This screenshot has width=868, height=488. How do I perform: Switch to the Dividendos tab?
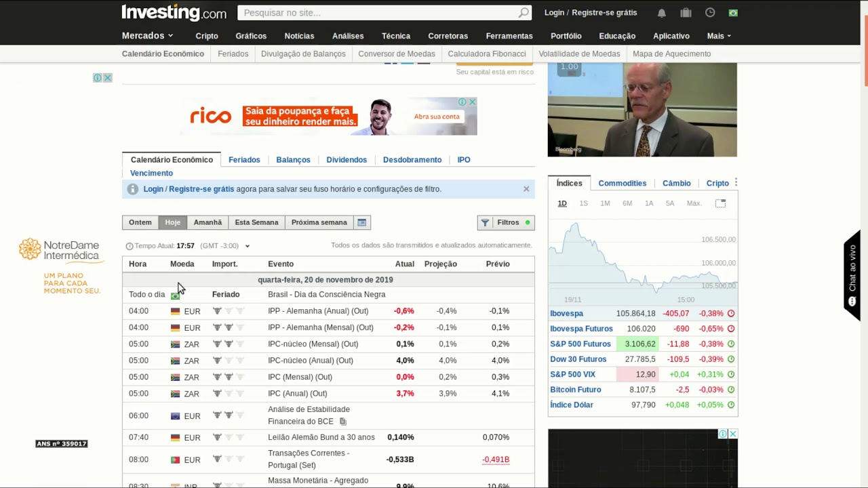coord(347,160)
